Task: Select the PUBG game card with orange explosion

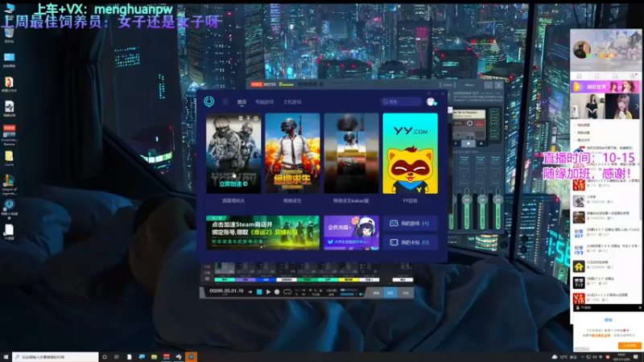Action: (292, 154)
